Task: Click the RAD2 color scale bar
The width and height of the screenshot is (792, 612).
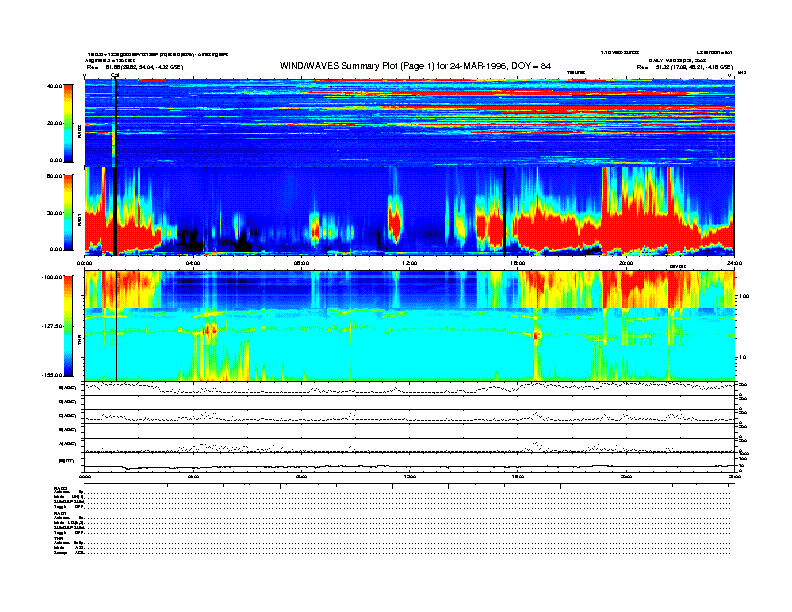Action: pyautogui.click(x=68, y=123)
